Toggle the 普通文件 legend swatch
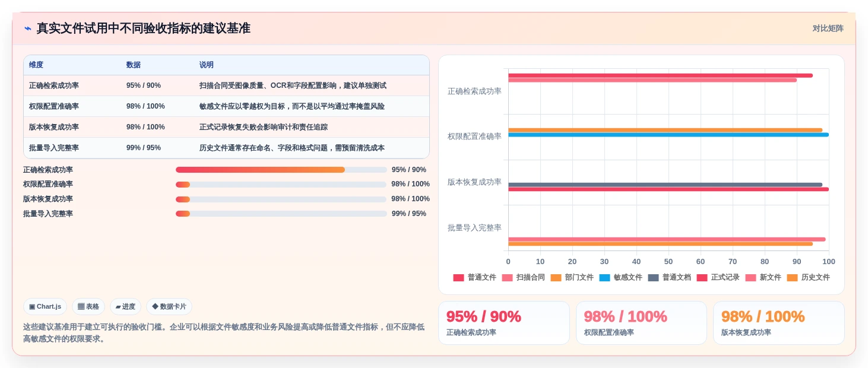 (x=458, y=277)
